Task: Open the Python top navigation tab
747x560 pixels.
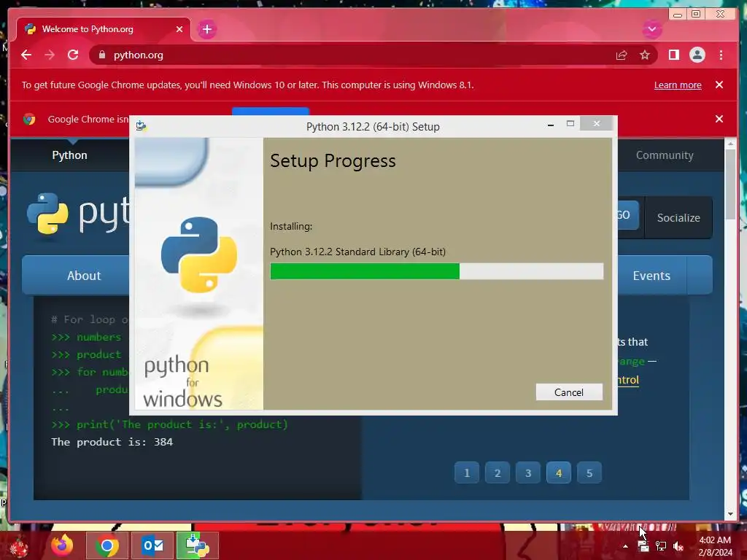Action: click(69, 155)
